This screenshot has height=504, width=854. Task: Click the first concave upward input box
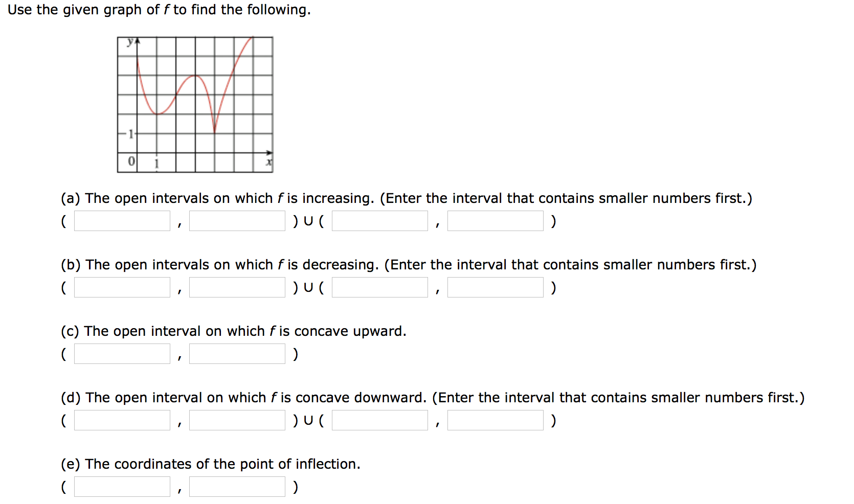[x=122, y=353]
